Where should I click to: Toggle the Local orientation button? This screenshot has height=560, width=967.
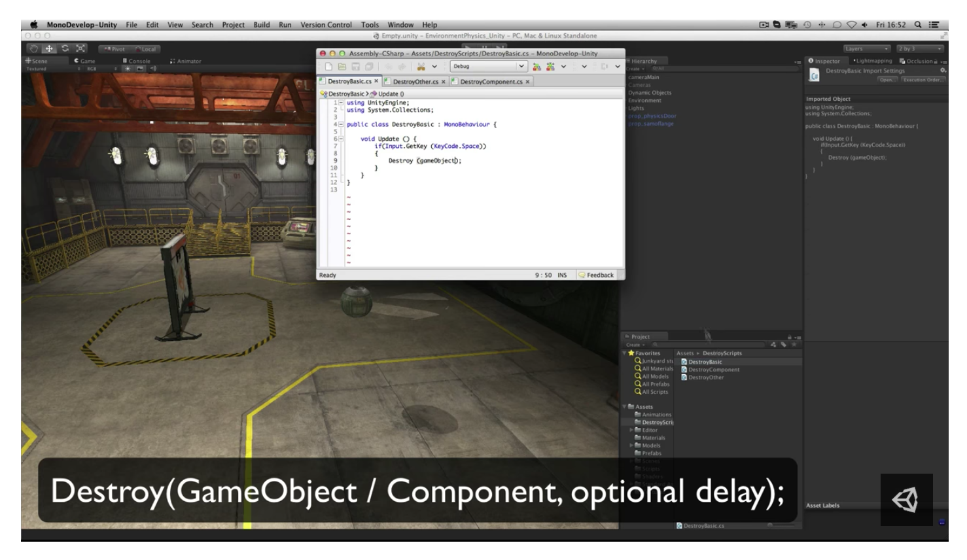tap(146, 49)
